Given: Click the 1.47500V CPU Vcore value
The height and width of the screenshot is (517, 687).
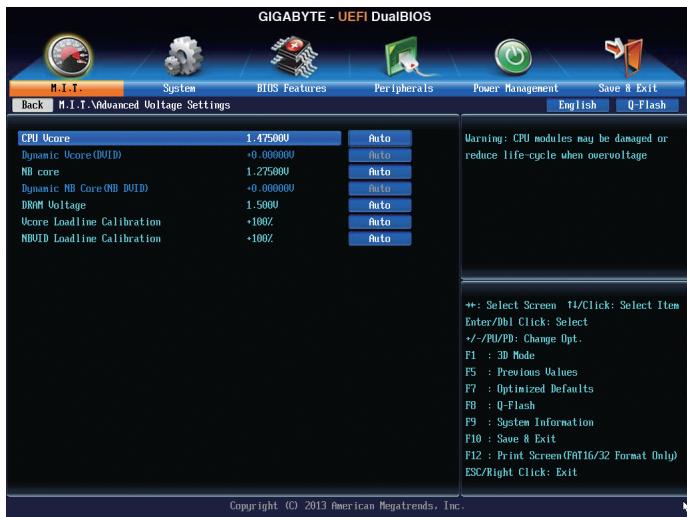Looking at the screenshot, I should point(267,138).
